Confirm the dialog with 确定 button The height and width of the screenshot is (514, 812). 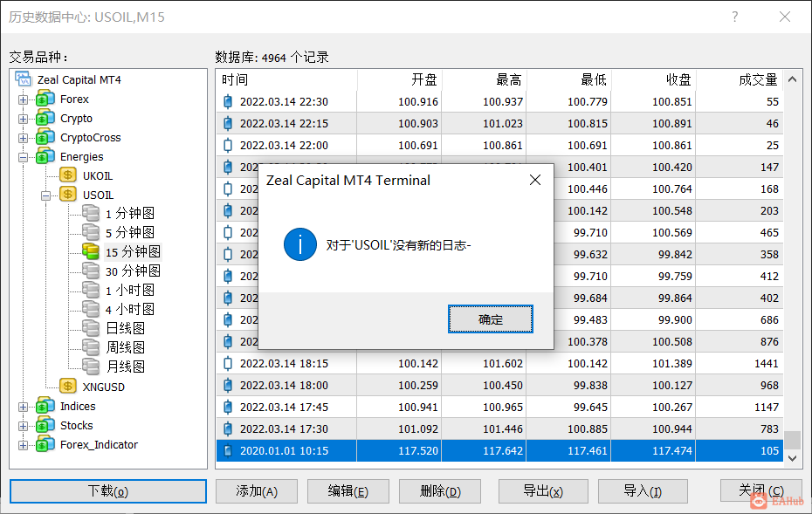[x=491, y=319]
